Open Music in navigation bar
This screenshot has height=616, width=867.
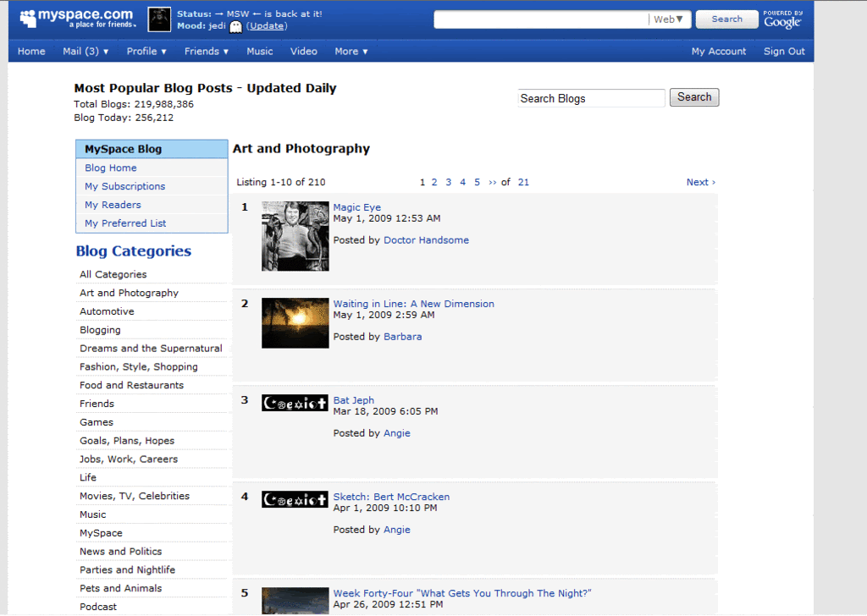(x=260, y=52)
